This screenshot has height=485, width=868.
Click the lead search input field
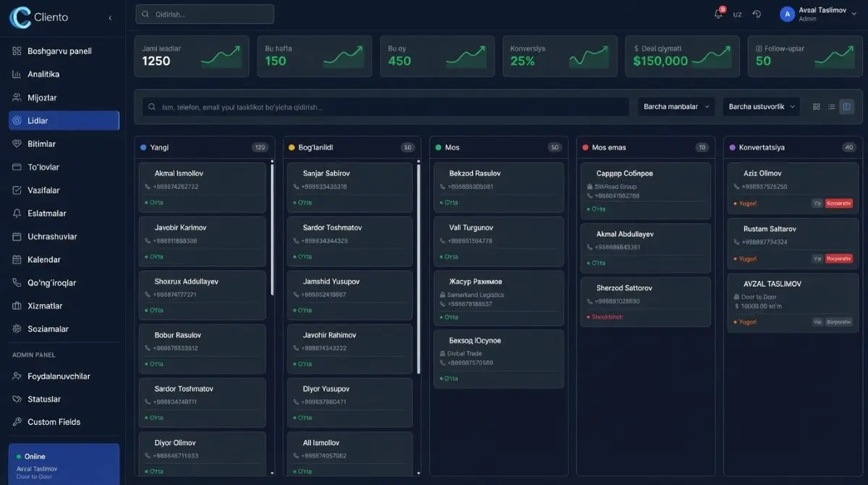tap(383, 106)
